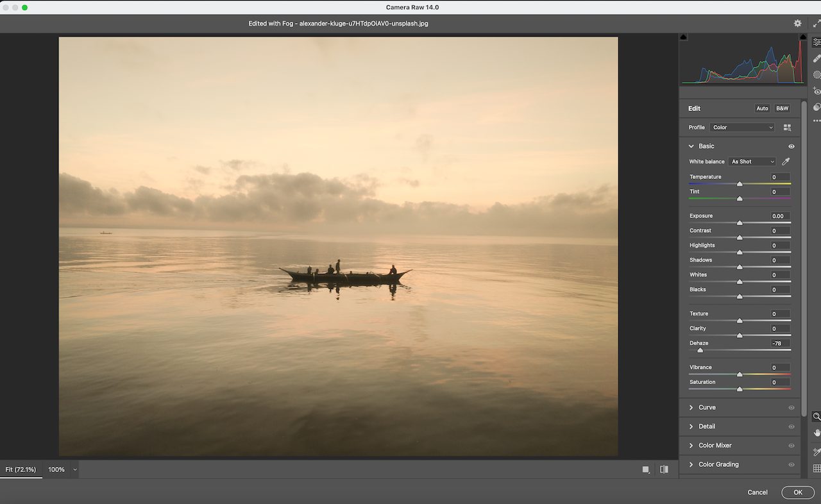Open the Presets overlapping-circles icon

click(x=817, y=107)
